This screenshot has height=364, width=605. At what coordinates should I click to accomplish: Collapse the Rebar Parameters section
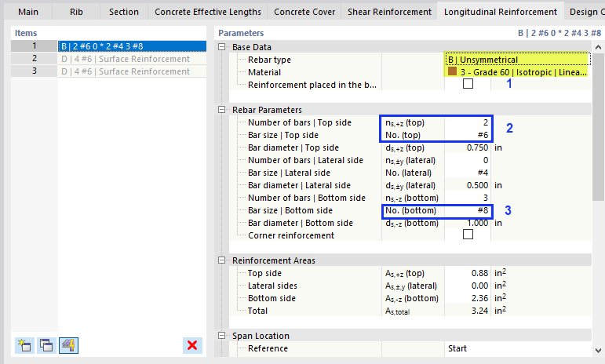coord(223,110)
